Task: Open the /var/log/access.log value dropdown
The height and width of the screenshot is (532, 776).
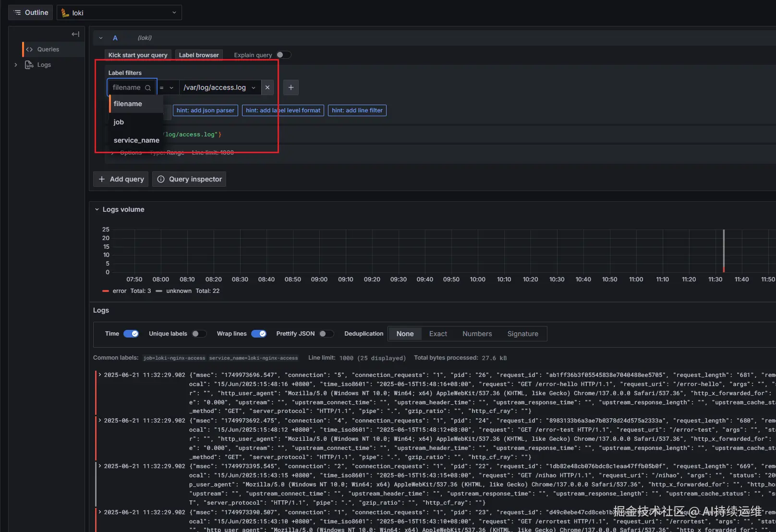Action: (220, 87)
